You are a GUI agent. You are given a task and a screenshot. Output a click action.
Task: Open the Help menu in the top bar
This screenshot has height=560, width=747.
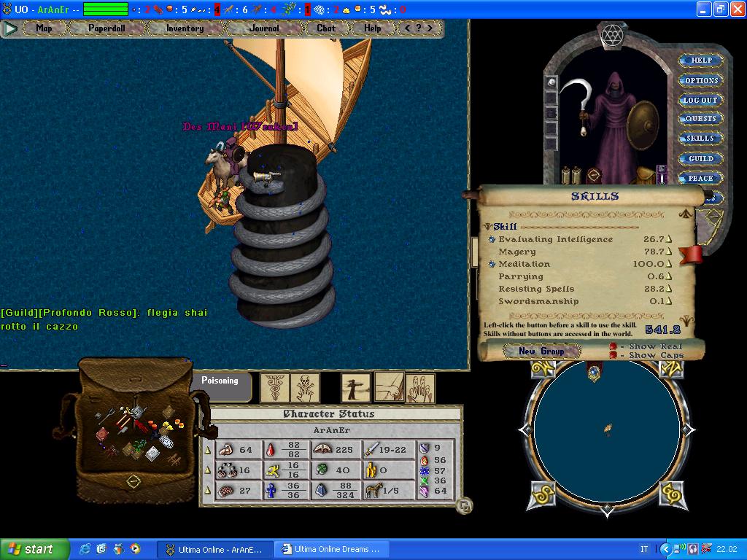coord(373,28)
